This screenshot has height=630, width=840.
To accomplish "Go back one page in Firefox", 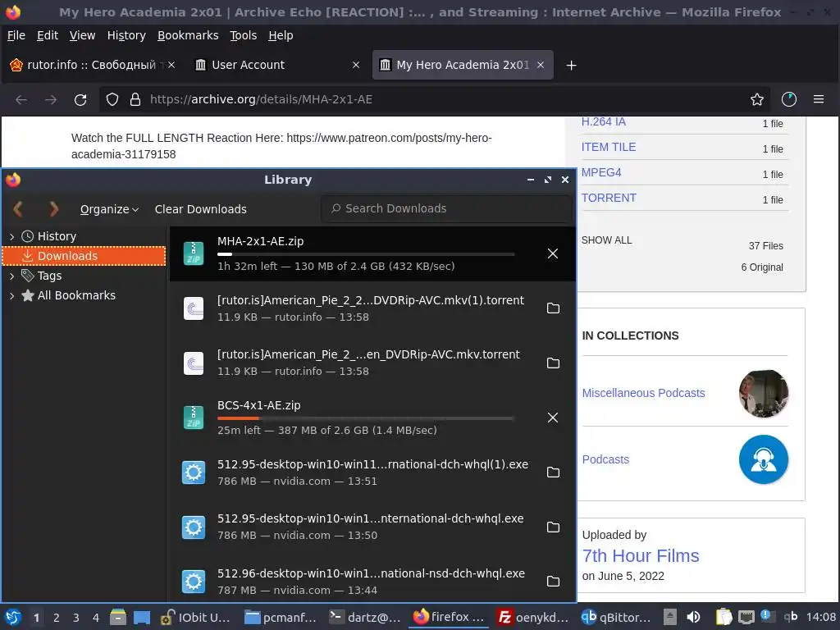I will [21, 99].
